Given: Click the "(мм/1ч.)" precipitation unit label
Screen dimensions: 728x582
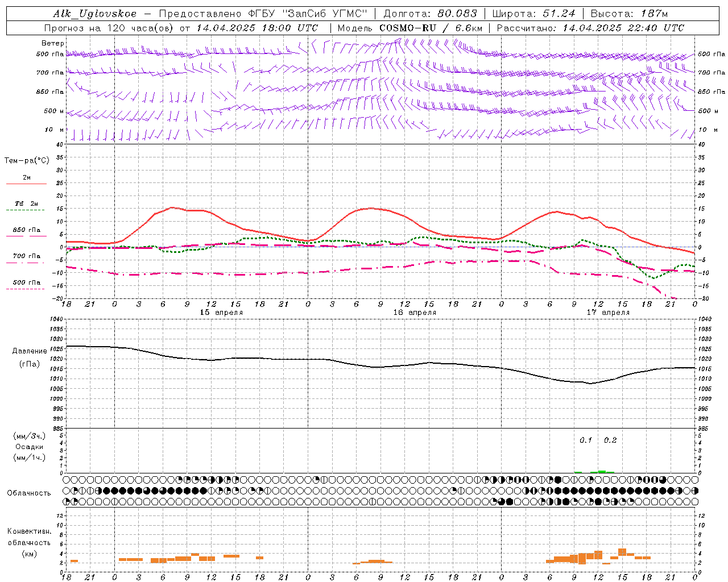Looking at the screenshot, I should click(30, 458).
